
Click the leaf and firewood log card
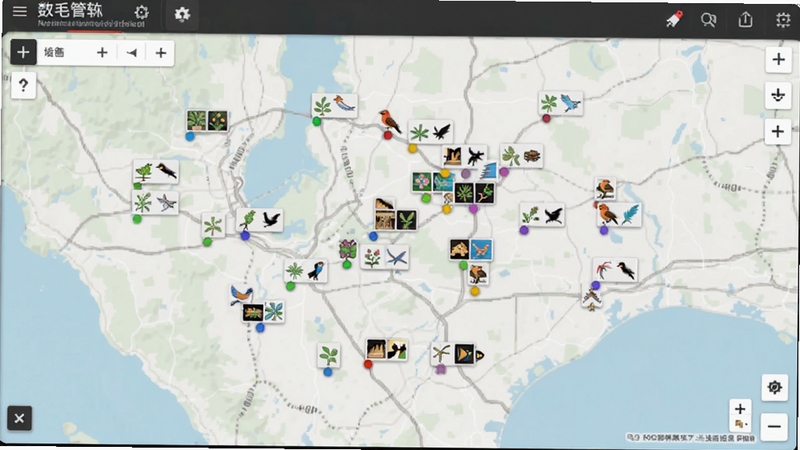[521, 156]
